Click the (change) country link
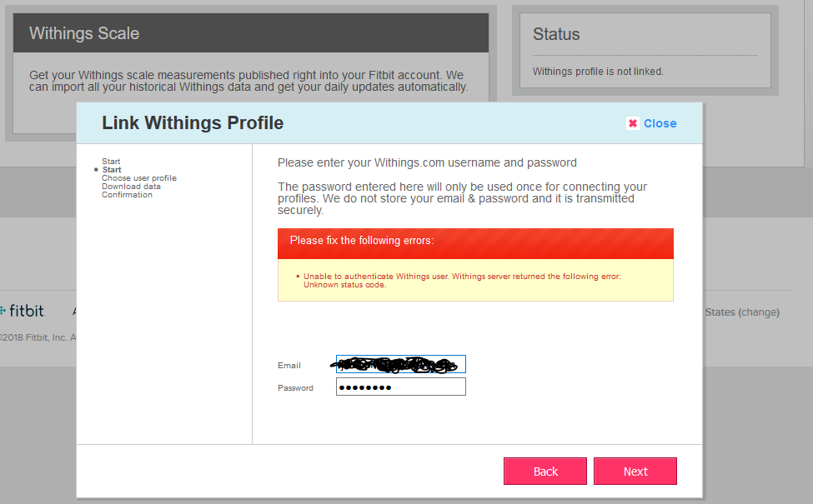Viewport: 813px width, 504px height. [x=759, y=312]
